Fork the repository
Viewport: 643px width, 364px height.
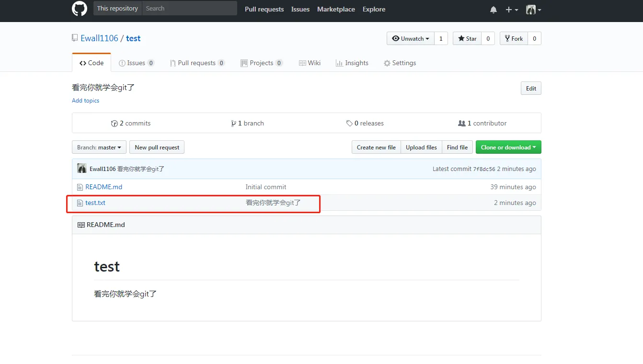[x=514, y=38]
